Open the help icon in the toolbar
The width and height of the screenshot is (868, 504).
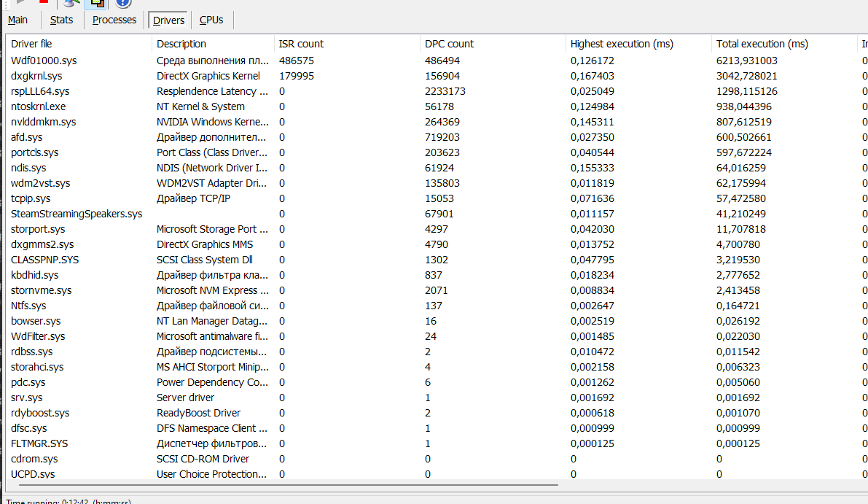pos(123,3)
